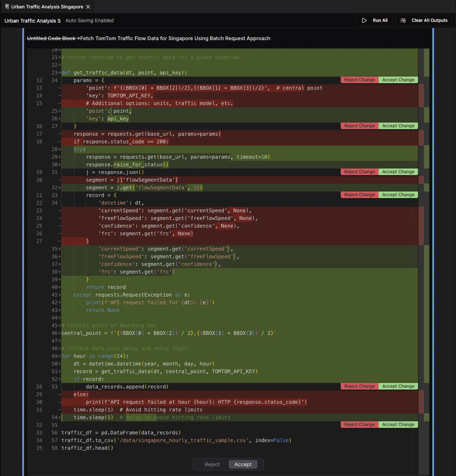Toggle Auto Saving Enabled setting
The image size is (456, 476).
(89, 20)
